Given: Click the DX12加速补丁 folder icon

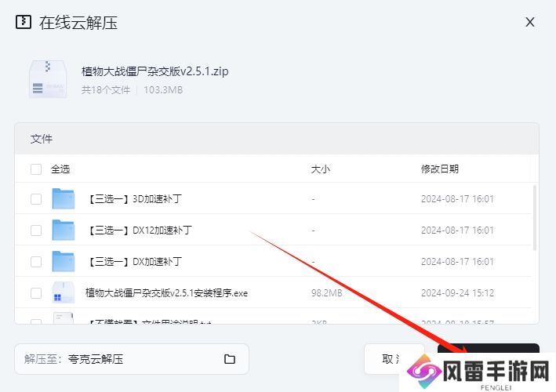Looking at the screenshot, I should coord(63,230).
